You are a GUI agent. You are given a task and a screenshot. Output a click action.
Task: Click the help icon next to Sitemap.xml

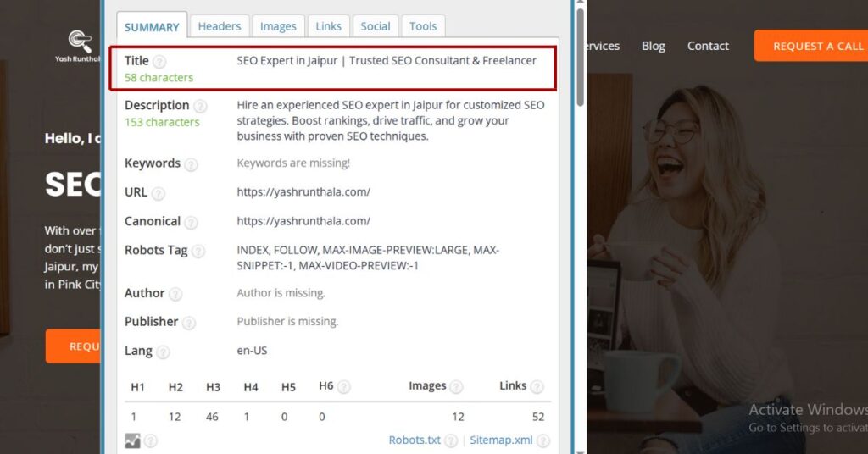pos(543,440)
